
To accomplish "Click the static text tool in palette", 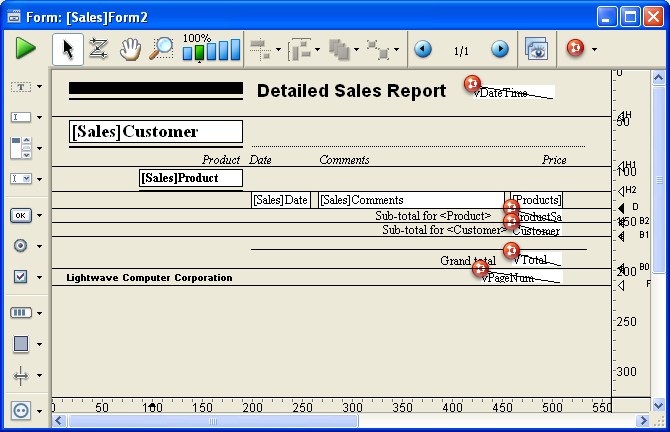I will point(21,87).
